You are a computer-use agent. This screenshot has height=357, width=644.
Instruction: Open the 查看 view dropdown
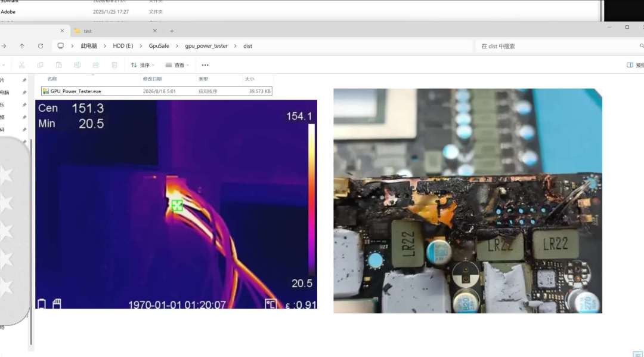point(177,65)
